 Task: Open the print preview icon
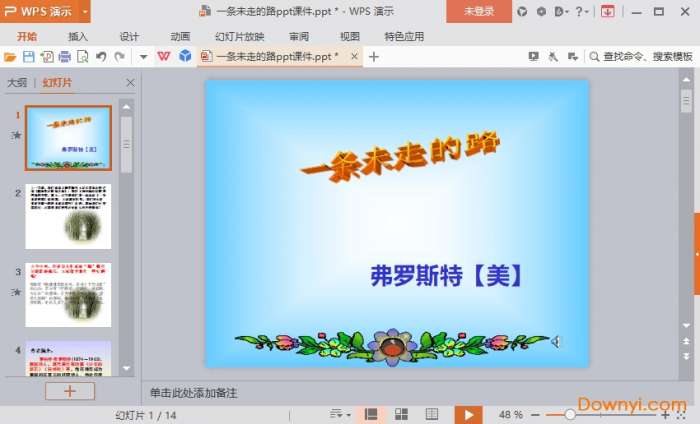(x=83, y=57)
